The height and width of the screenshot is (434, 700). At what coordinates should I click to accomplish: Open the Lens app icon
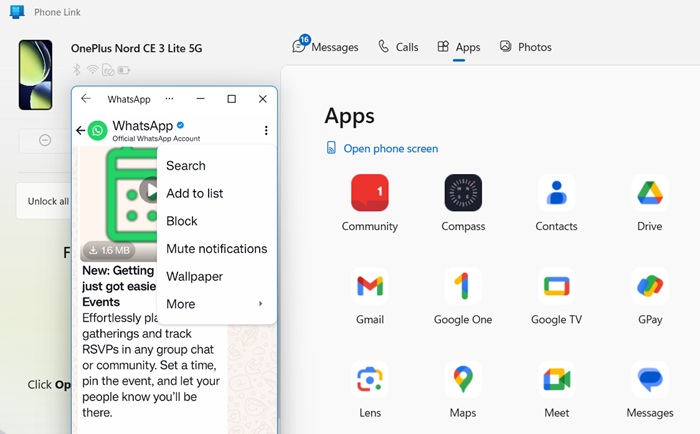pos(370,380)
